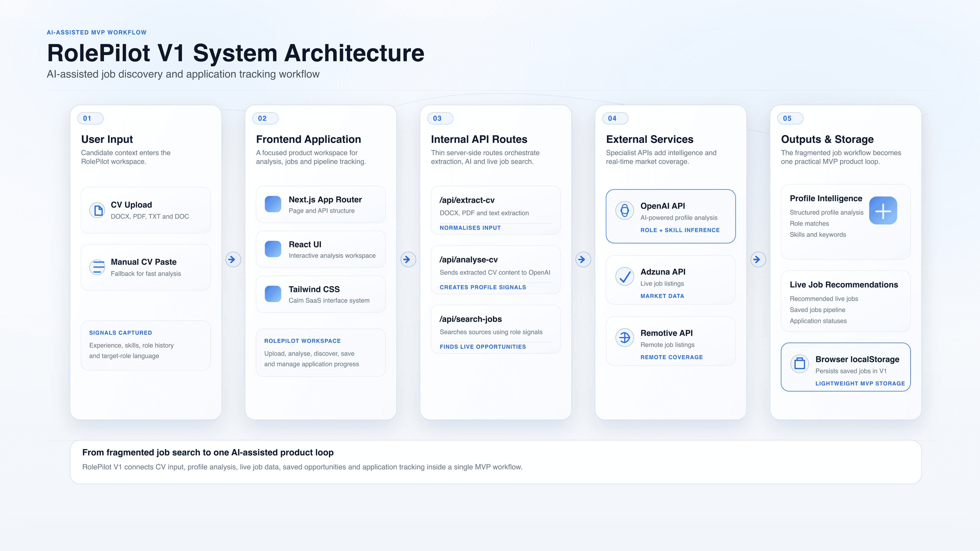Click the React UI title text
The image size is (980, 551).
tap(305, 245)
